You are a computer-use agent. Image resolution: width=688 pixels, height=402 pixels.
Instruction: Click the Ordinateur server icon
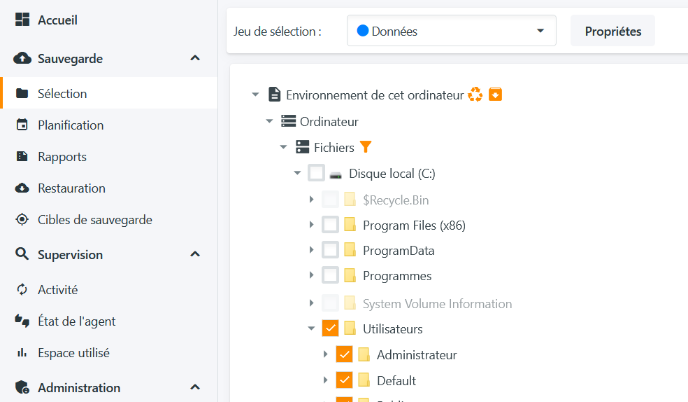tap(288, 121)
